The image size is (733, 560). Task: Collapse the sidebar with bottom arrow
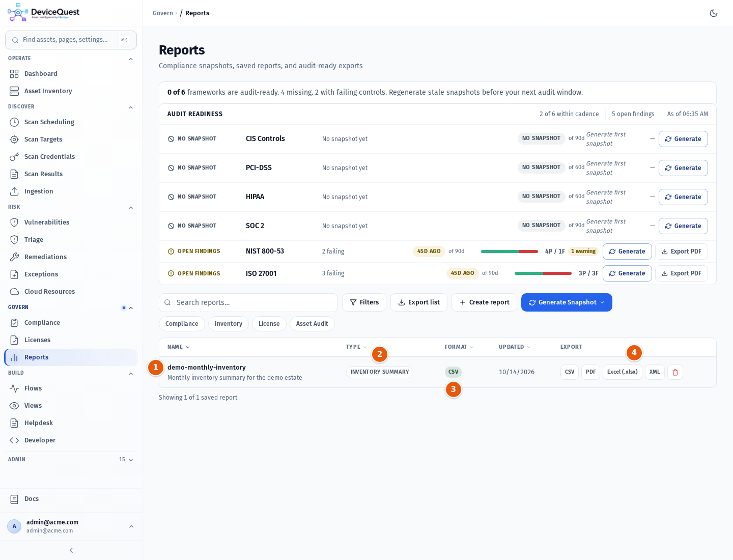(x=71, y=550)
